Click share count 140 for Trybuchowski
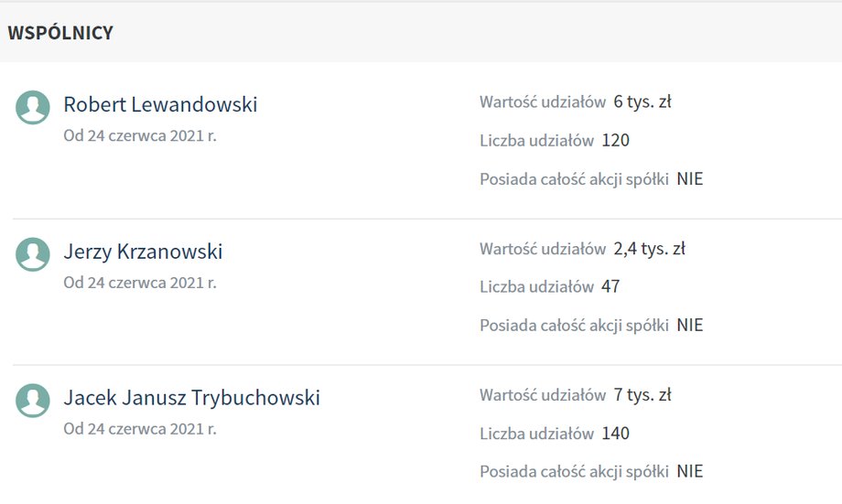This screenshot has width=842, height=504. pos(615,434)
